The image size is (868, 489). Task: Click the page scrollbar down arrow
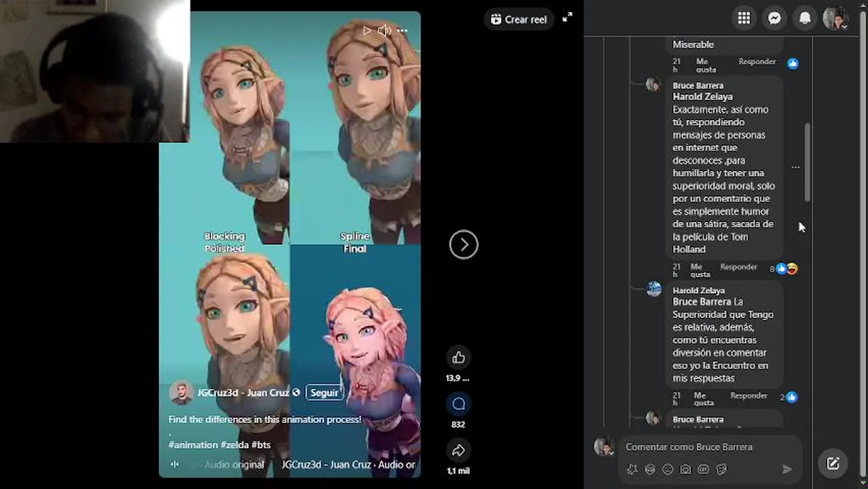point(863,484)
